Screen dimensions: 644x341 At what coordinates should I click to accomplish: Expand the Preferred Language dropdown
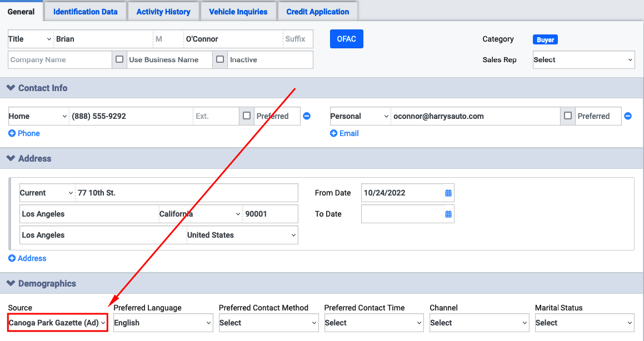pos(163,323)
